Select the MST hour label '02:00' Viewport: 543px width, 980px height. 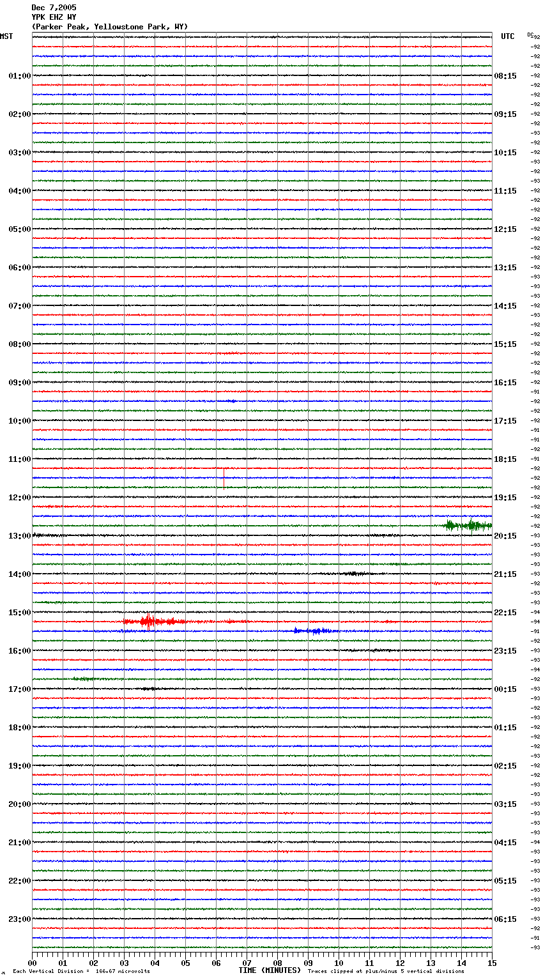pyautogui.click(x=19, y=114)
